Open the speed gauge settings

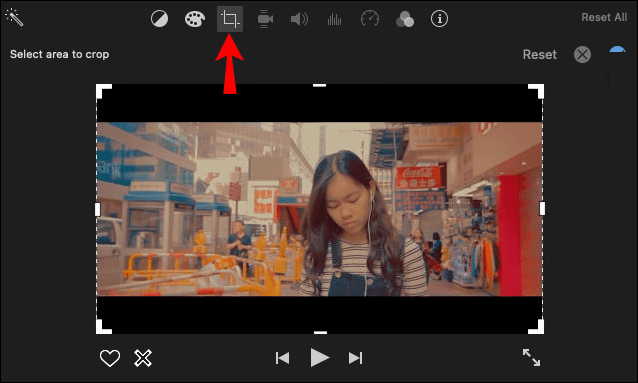click(370, 19)
